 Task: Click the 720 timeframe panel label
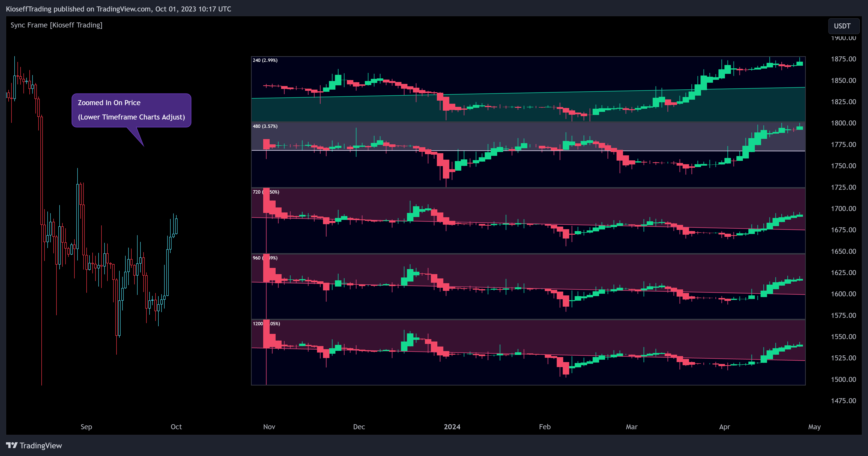pos(266,192)
